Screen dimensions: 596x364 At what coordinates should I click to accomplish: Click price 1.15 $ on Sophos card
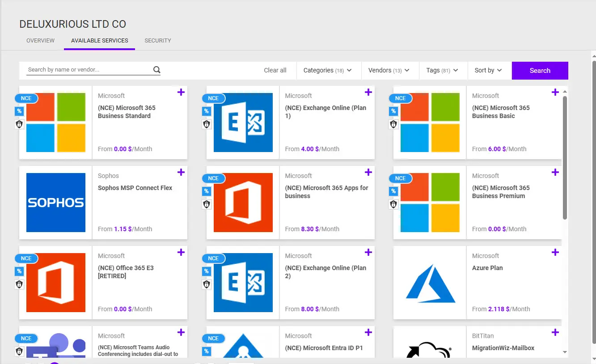coord(123,229)
